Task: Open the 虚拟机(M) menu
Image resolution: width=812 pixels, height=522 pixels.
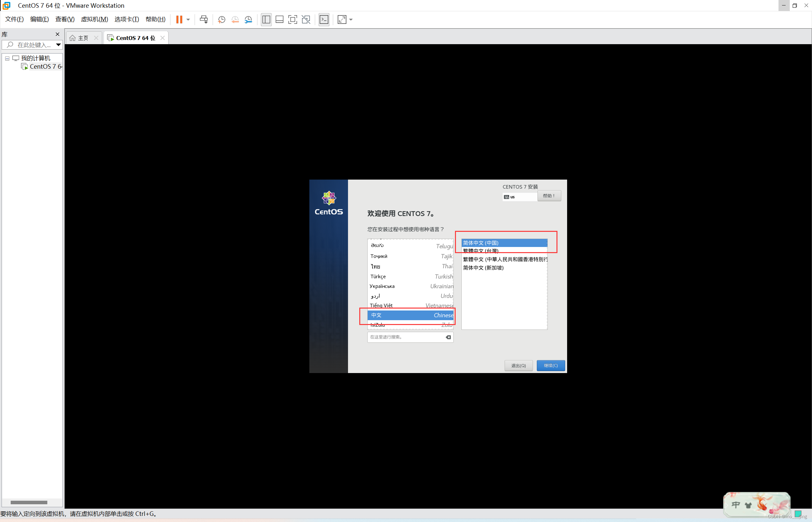Action: coord(94,19)
